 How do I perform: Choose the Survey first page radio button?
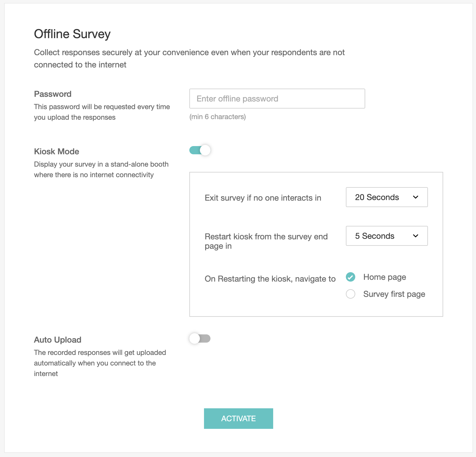click(351, 294)
